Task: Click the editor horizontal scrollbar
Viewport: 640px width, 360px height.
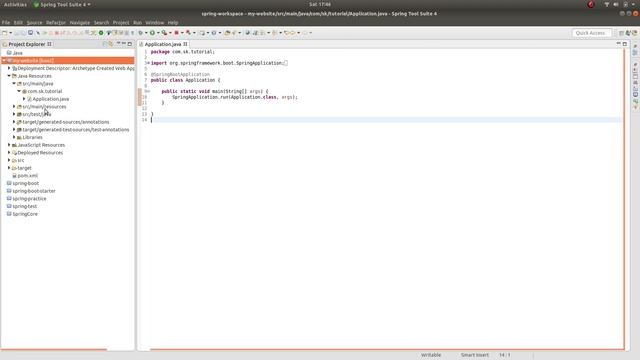Action: point(387,349)
